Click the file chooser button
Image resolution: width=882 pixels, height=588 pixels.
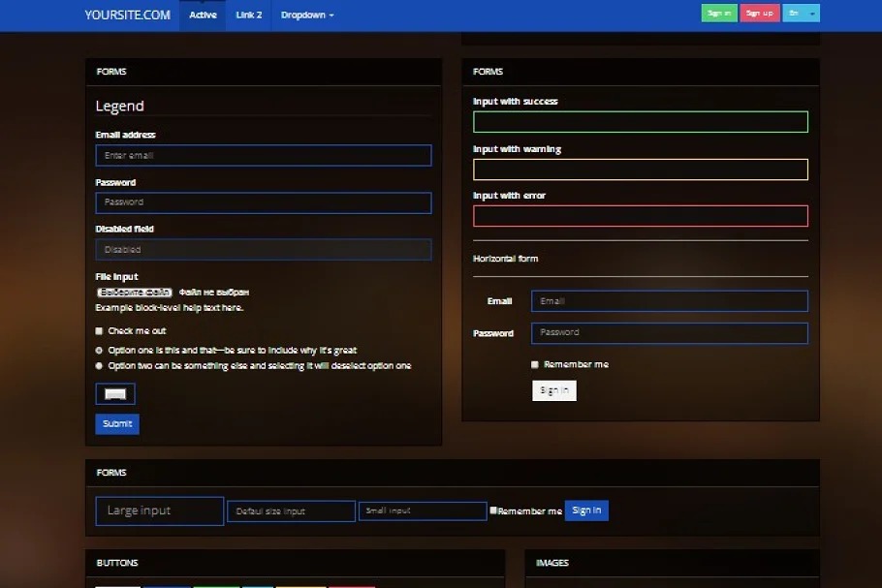(x=135, y=292)
